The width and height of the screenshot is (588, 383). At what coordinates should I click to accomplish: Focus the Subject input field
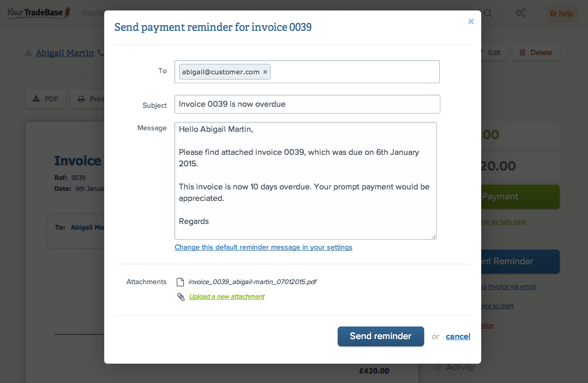pyautogui.click(x=307, y=104)
